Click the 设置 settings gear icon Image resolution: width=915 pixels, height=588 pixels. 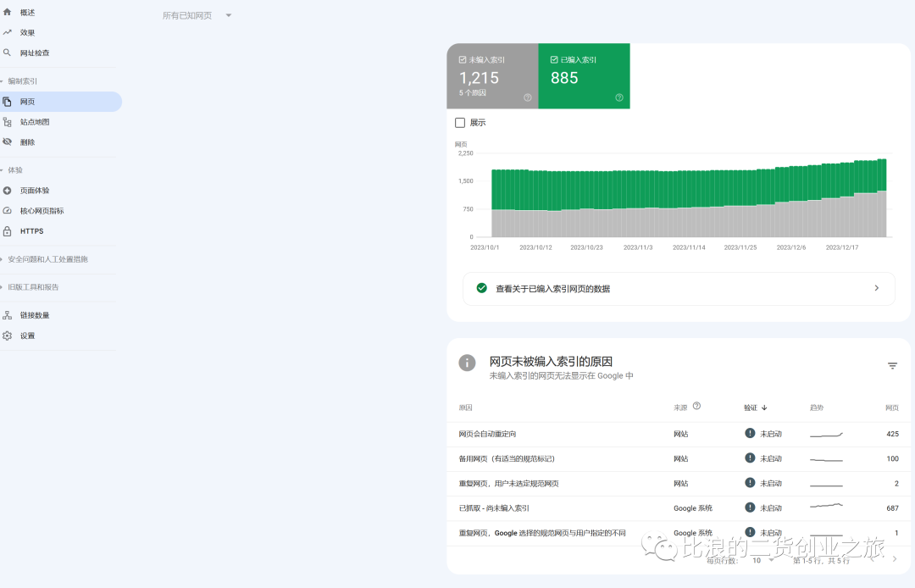point(9,335)
